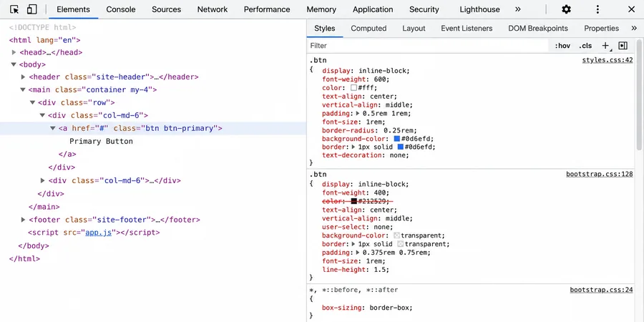
Task: Open bootstrap.css:128 source link
Action: click(x=600, y=174)
